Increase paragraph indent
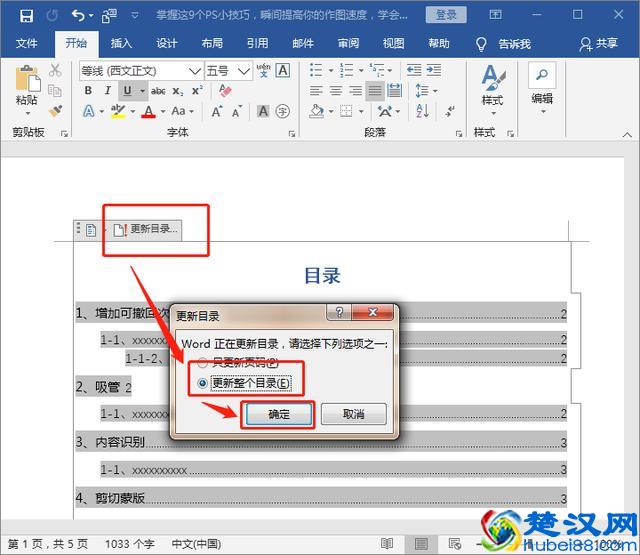 click(x=434, y=70)
